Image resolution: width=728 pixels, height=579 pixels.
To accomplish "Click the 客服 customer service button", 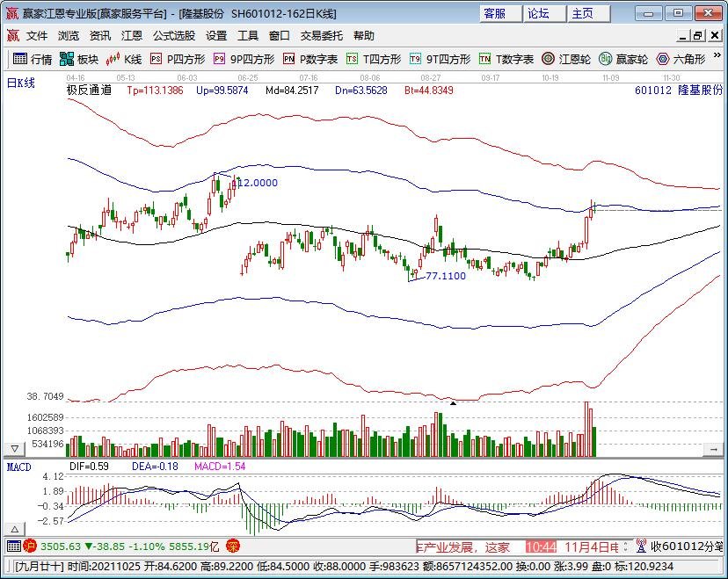I will point(495,13).
